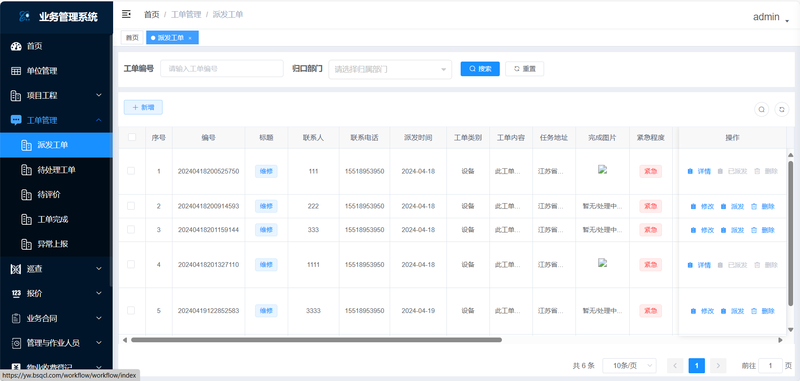Click 修改 for row 3 (contact 333)
Image resolution: width=800 pixels, height=381 pixels.
point(702,230)
